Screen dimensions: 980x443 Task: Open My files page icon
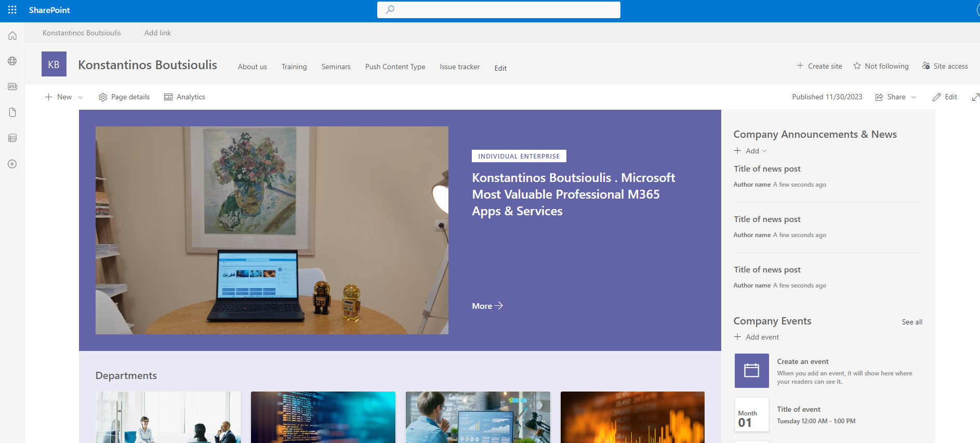pyautogui.click(x=12, y=112)
